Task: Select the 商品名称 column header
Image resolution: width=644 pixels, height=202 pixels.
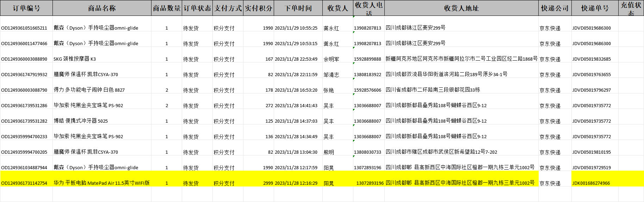Action: click(102, 8)
